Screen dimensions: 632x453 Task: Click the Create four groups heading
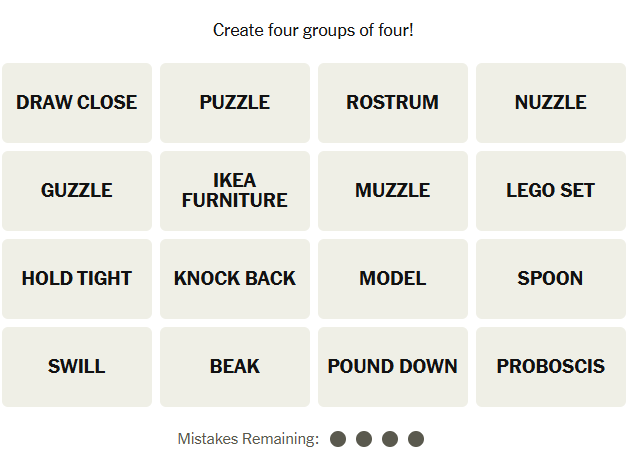(313, 31)
